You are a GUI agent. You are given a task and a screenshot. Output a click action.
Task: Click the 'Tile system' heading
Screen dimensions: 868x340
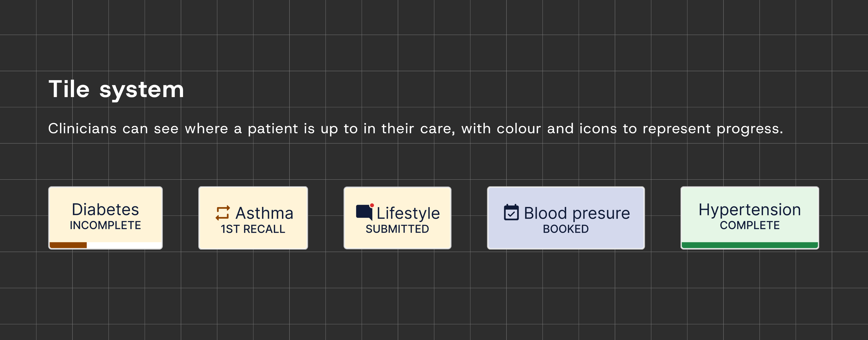(x=116, y=89)
